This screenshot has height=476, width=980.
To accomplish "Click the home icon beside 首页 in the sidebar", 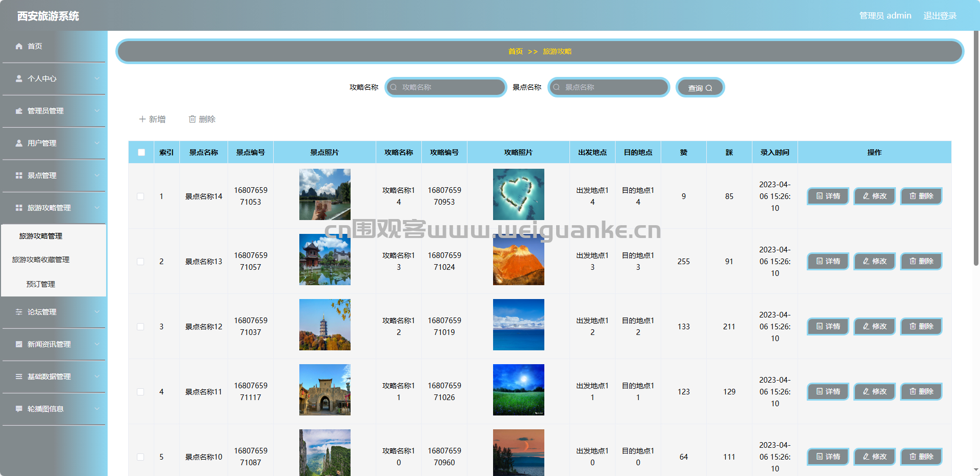I will click(x=19, y=46).
